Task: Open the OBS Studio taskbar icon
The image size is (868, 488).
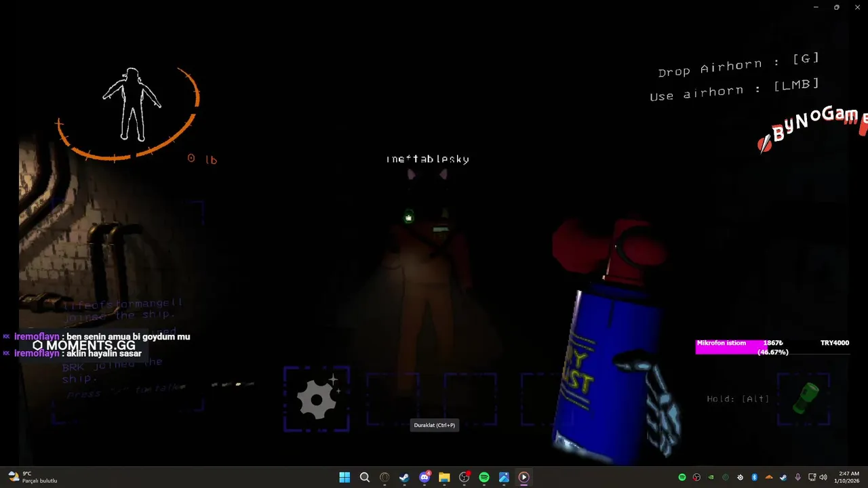Action: click(465, 477)
